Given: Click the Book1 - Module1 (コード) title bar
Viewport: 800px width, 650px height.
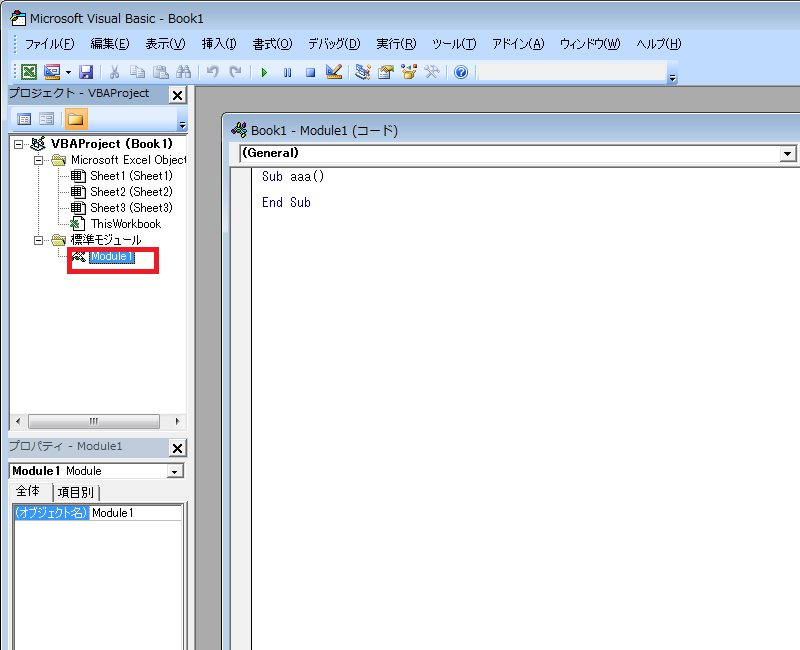Looking at the screenshot, I should pos(513,131).
